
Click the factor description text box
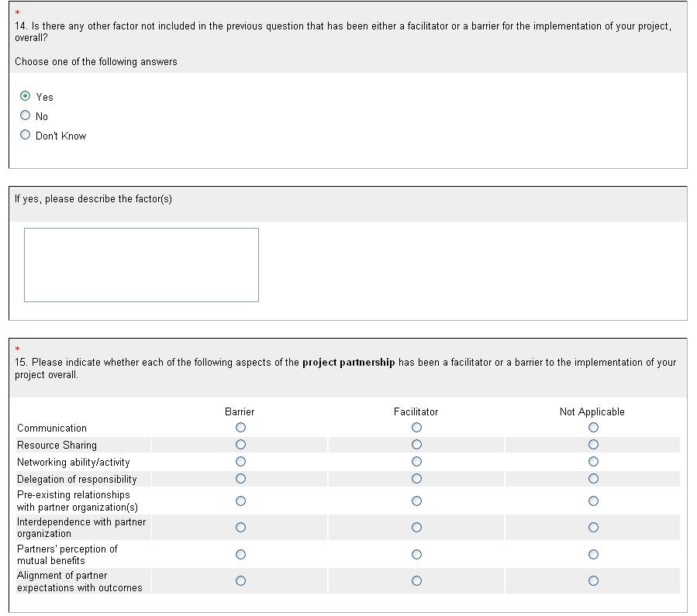coord(141,264)
